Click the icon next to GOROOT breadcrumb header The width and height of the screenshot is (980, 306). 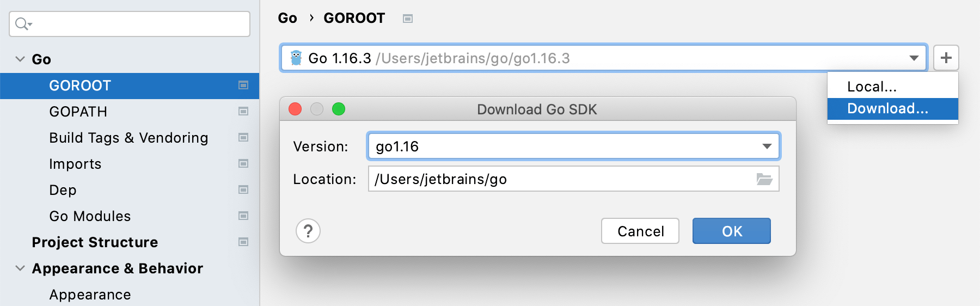tap(408, 19)
